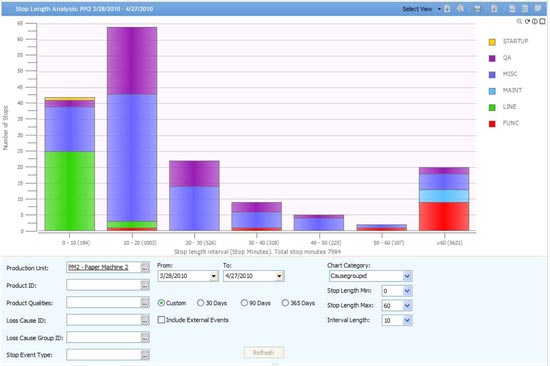Click the Loss Cause Group ID input field
The height and width of the screenshot is (366, 550).
pyautogui.click(x=103, y=338)
